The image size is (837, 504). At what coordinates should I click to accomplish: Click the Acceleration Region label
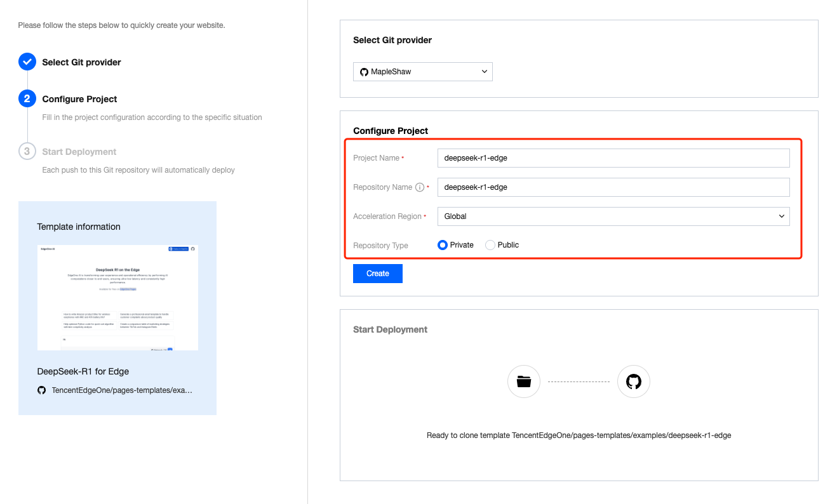point(387,216)
